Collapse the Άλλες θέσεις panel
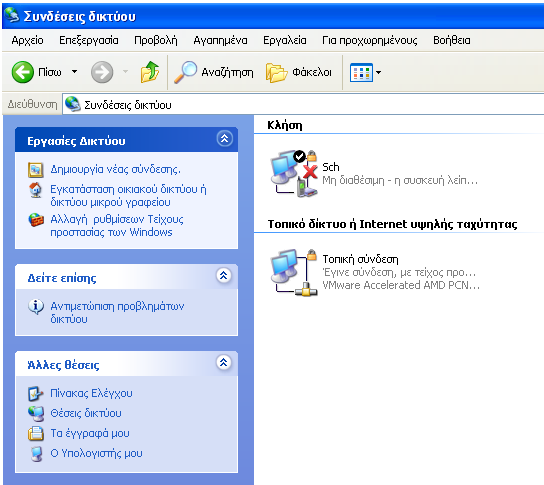 coord(224,363)
